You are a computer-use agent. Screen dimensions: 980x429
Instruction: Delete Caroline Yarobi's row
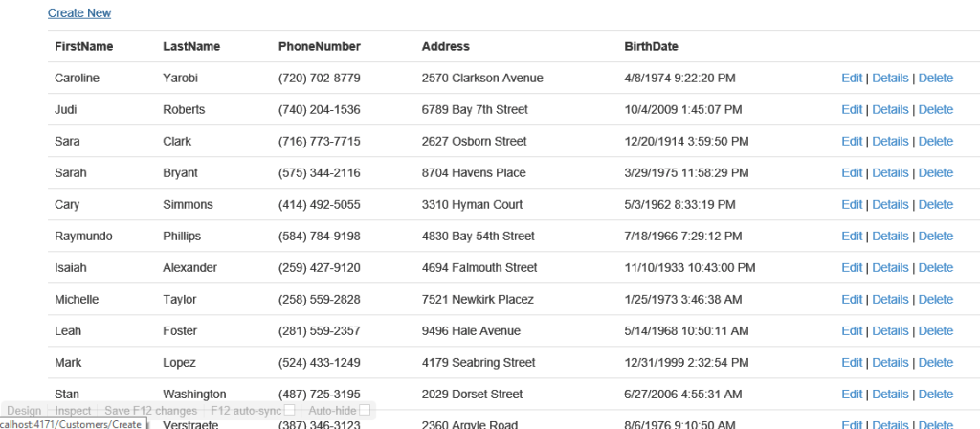[936, 79]
